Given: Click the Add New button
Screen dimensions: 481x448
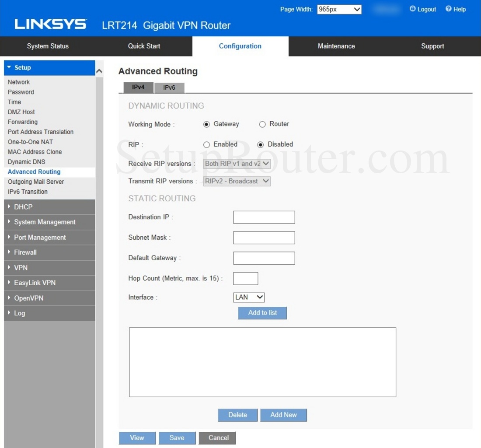Looking at the screenshot, I should coord(283,415).
